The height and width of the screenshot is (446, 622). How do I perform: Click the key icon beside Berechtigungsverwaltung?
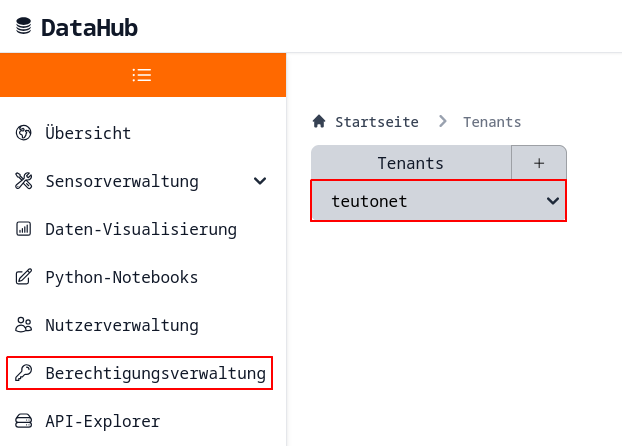point(24,373)
